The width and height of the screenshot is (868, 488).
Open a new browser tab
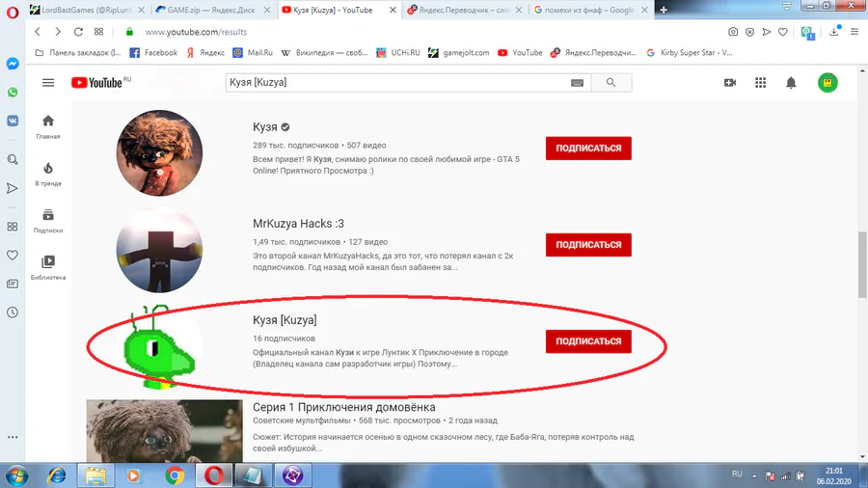pos(664,10)
